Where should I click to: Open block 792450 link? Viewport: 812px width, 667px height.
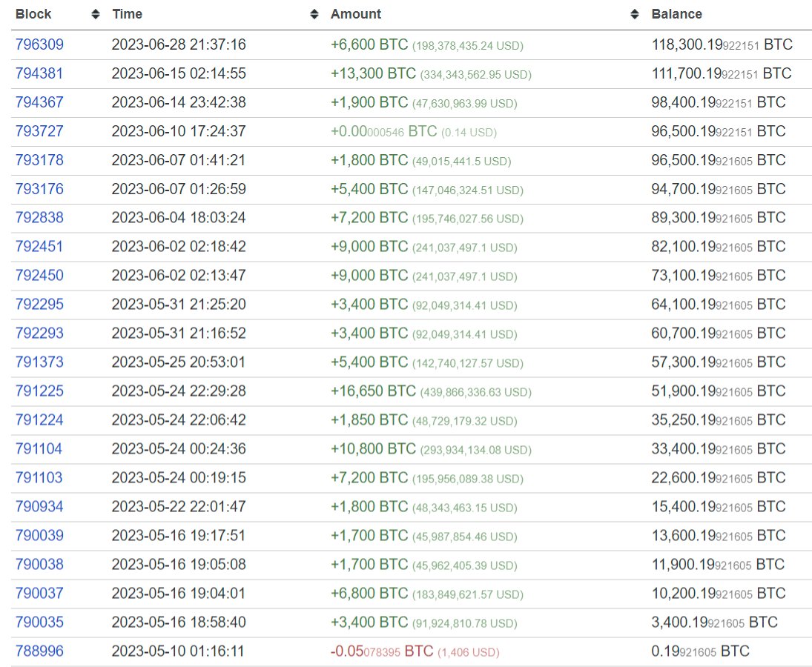[x=39, y=276]
